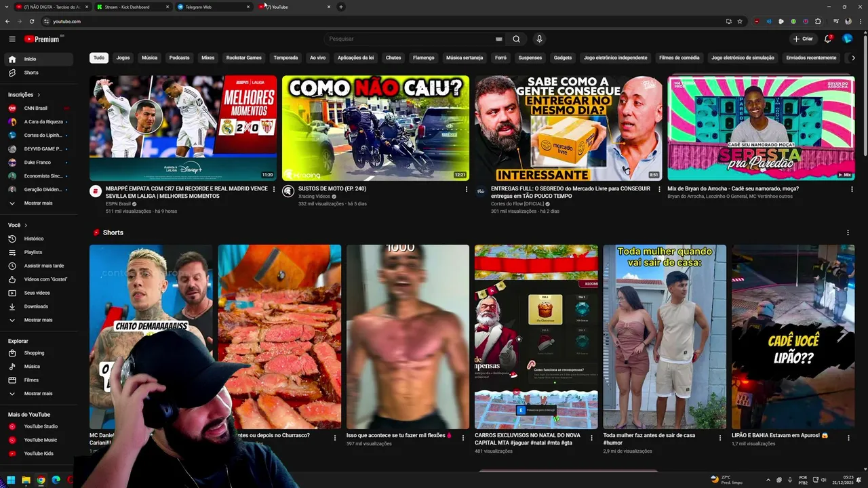Image resolution: width=868 pixels, height=488 pixels.
Task: Select the Ao vivo filter chip
Action: (x=318, y=58)
